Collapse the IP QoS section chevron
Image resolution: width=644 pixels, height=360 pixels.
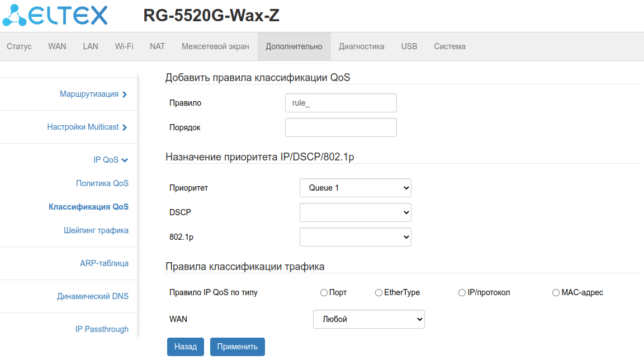click(x=125, y=160)
